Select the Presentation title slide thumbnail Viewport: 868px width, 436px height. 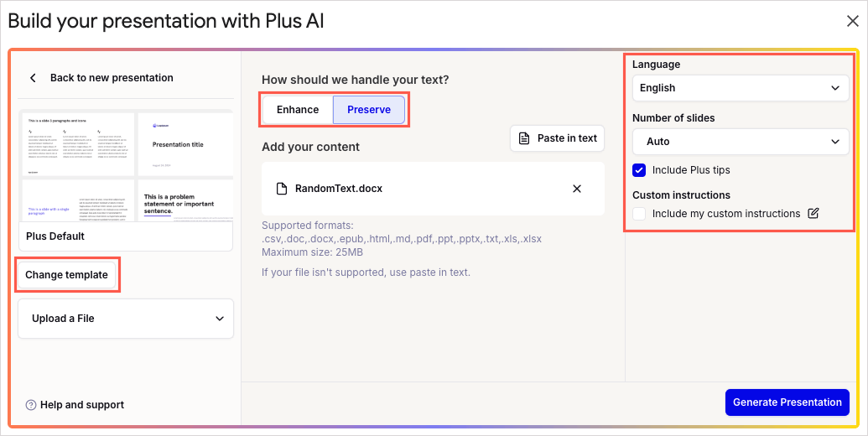185,144
